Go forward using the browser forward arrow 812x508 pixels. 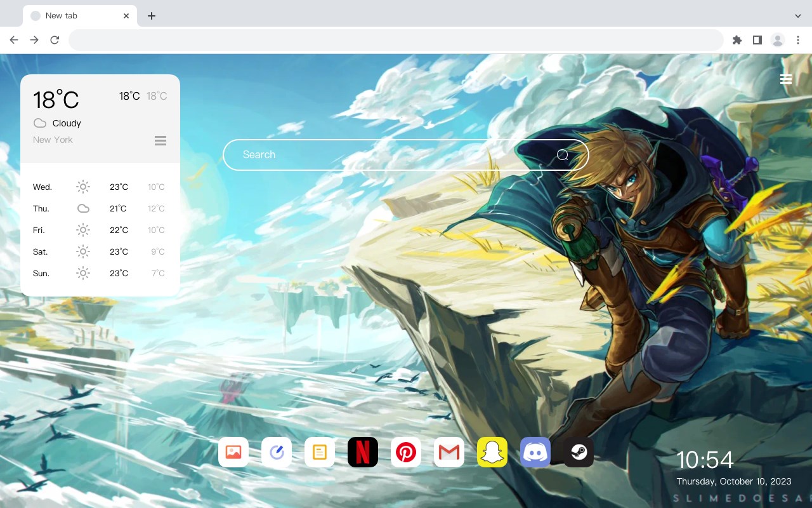(x=34, y=40)
